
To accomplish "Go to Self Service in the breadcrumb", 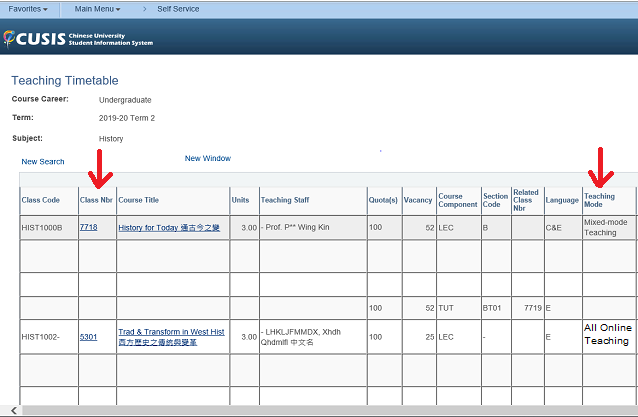I will (x=177, y=9).
